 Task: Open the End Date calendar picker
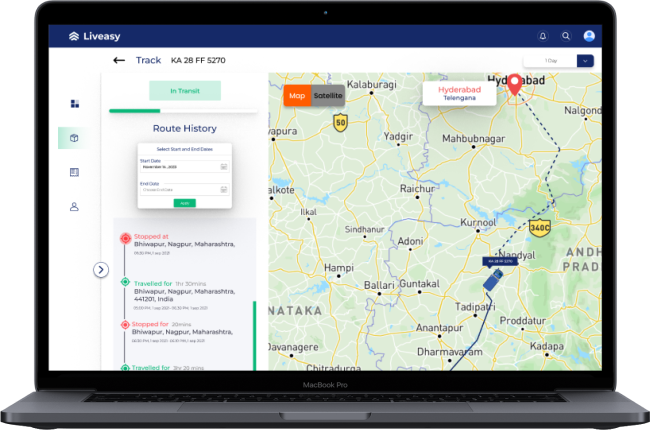[223, 189]
